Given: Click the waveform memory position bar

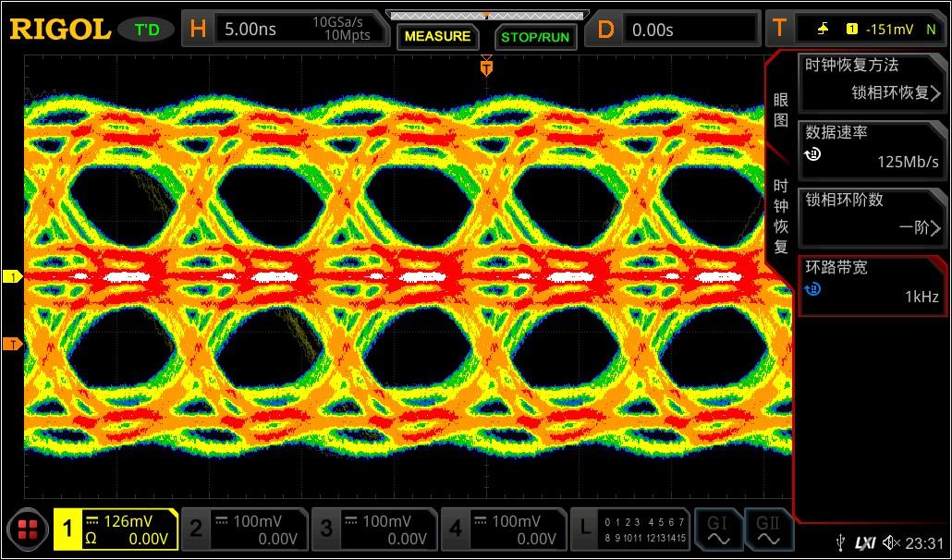Looking at the screenshot, I should pyautogui.click(x=487, y=15).
